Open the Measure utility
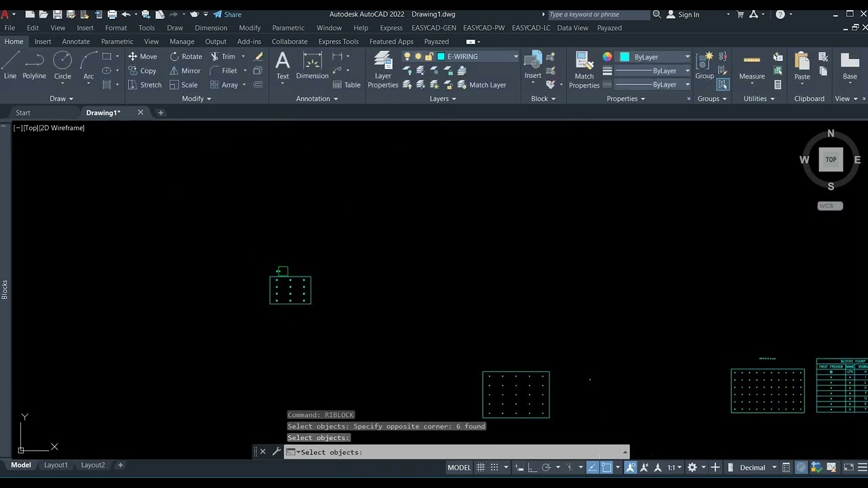Viewport: 868px width, 488px height. tap(751, 66)
